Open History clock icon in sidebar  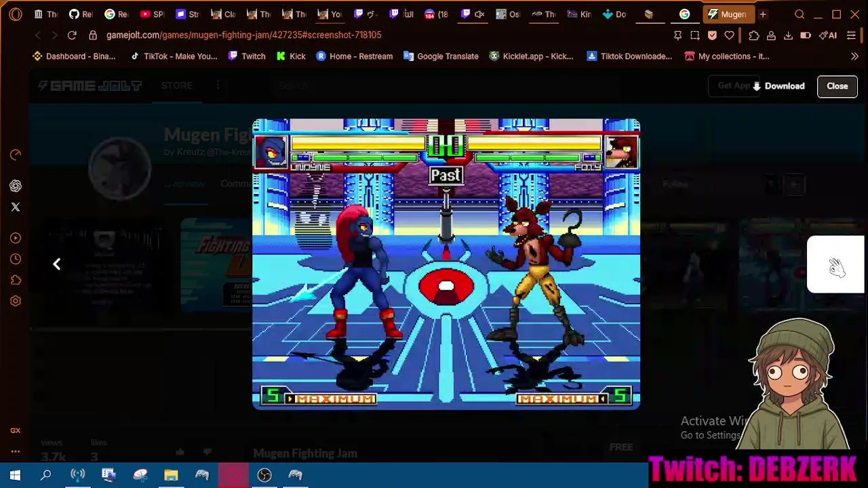16,259
